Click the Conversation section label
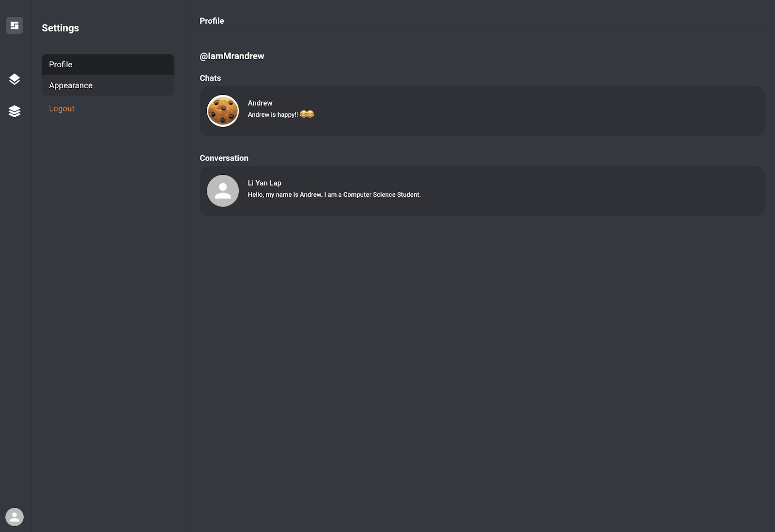The width and height of the screenshot is (775, 532). 224,158
